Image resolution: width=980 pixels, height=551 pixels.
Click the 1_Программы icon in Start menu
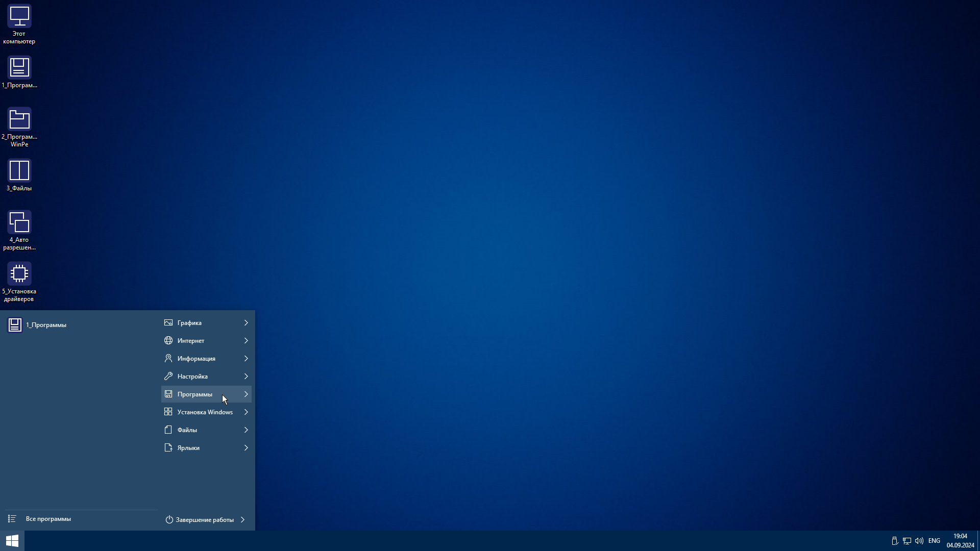click(15, 325)
